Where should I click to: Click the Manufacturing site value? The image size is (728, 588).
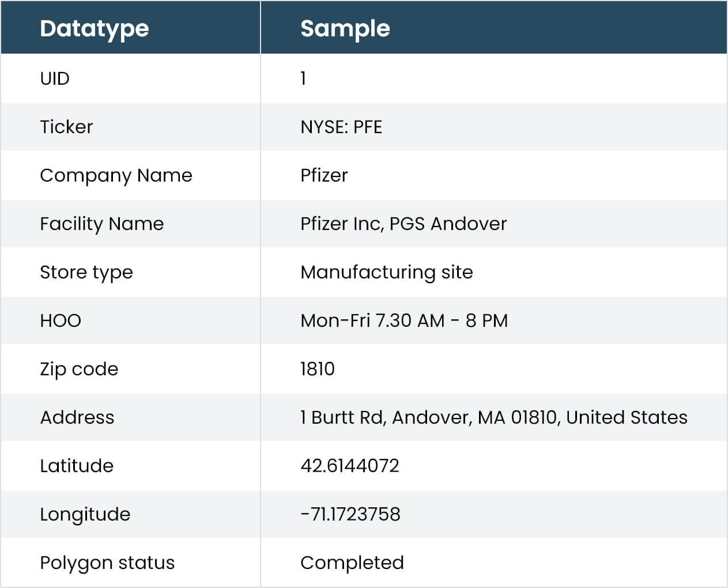[387, 272]
